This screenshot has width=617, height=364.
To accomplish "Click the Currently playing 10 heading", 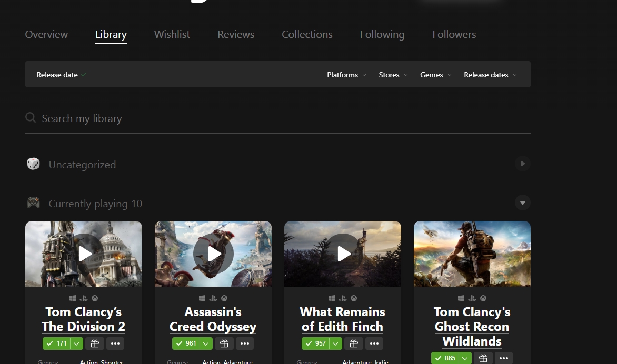I will (95, 204).
